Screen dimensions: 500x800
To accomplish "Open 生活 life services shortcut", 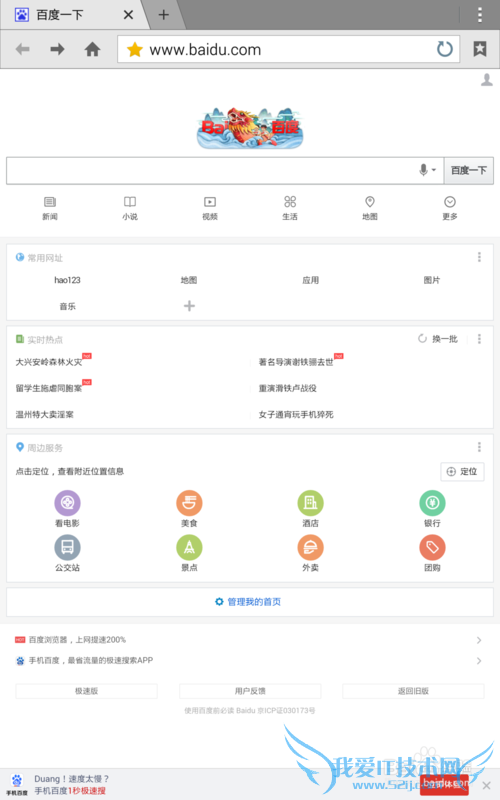I will (x=290, y=208).
